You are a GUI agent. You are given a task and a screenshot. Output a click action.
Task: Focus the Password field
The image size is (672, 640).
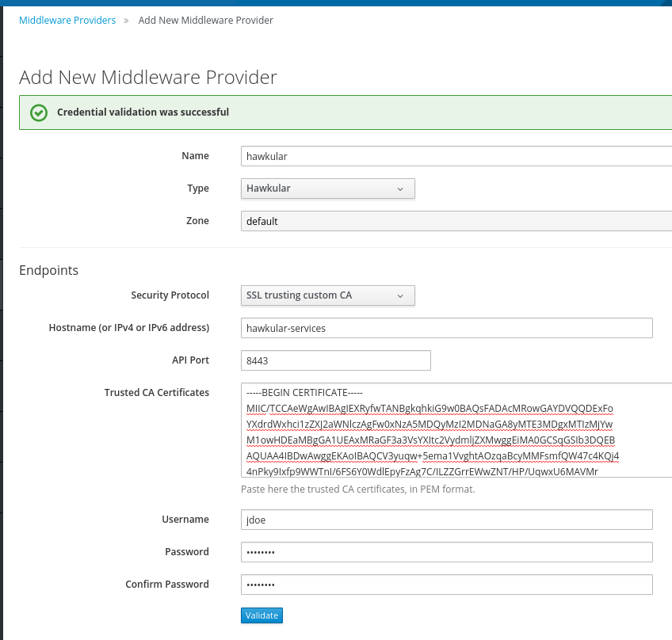click(x=447, y=552)
